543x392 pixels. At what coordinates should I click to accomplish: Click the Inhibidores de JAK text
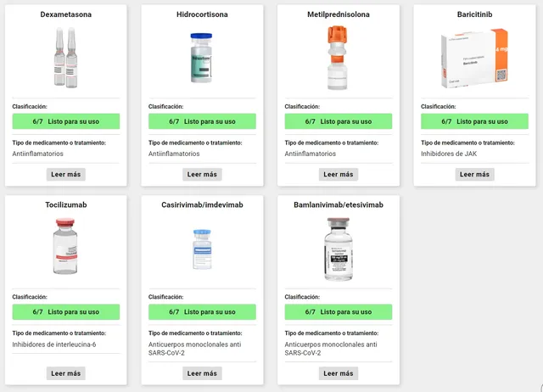click(x=449, y=154)
